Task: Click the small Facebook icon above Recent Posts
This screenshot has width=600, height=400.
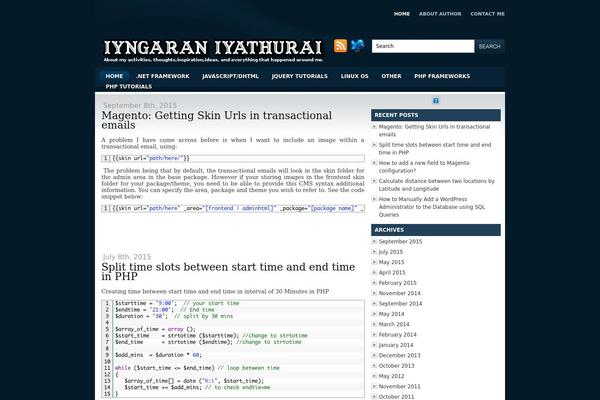Action: coord(435,101)
